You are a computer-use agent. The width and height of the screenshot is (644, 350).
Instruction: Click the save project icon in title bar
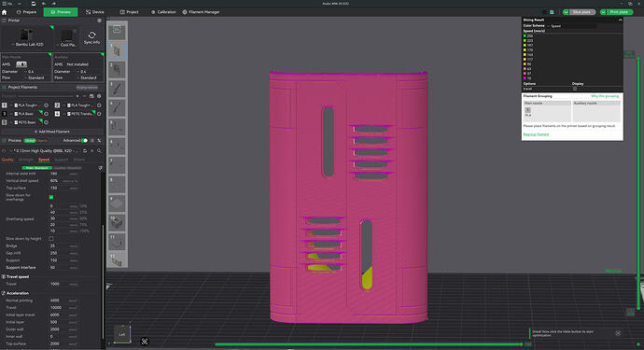click(x=34, y=4)
